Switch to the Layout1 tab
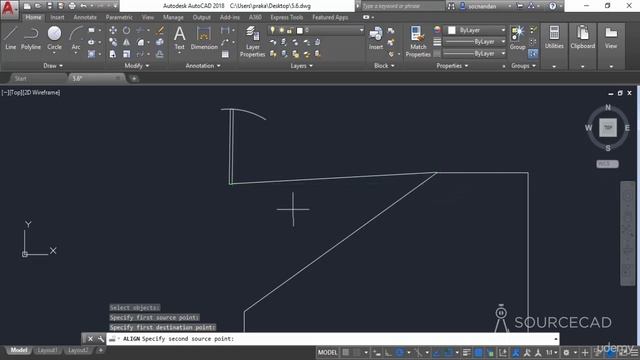640x360 pixels. 47,350
